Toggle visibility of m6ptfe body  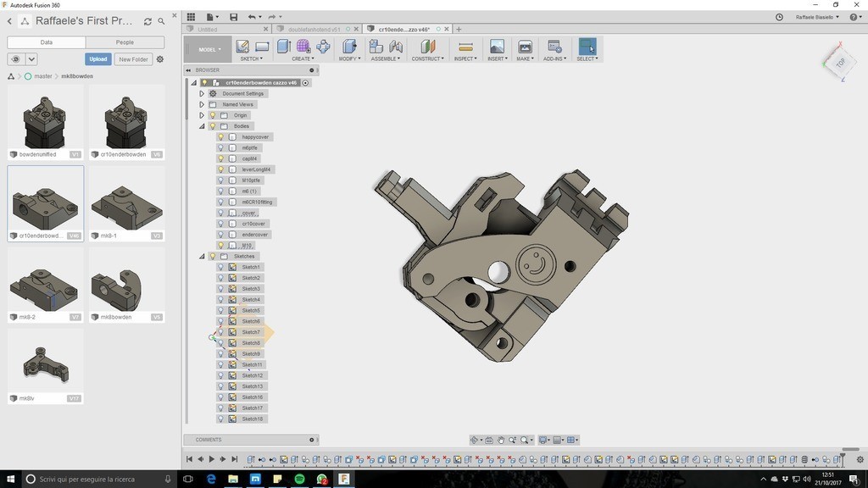(221, 147)
